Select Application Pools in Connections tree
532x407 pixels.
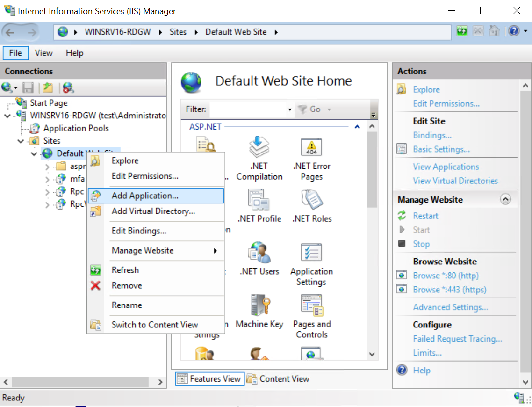tap(76, 128)
